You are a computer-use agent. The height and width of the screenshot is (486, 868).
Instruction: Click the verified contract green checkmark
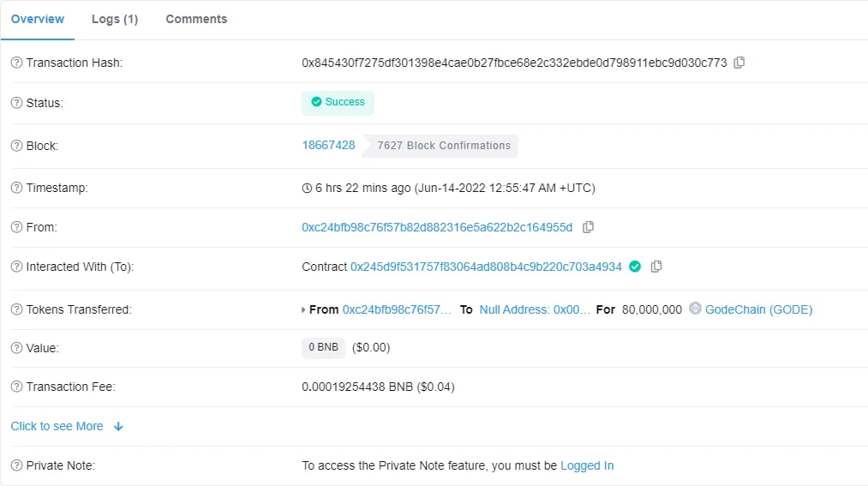[x=635, y=267]
